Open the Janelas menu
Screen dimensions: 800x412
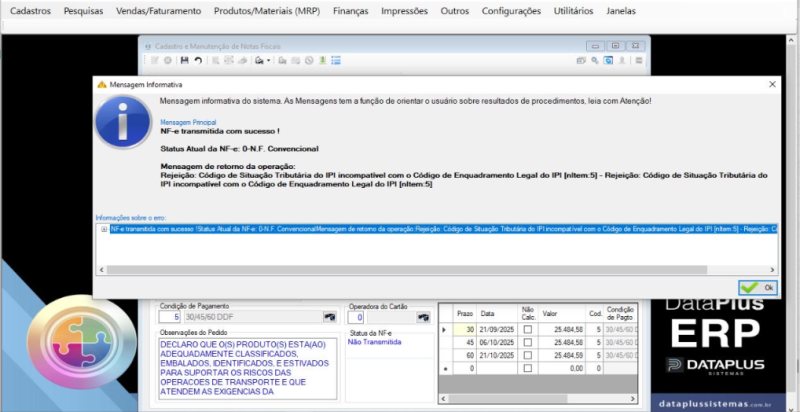(x=621, y=11)
